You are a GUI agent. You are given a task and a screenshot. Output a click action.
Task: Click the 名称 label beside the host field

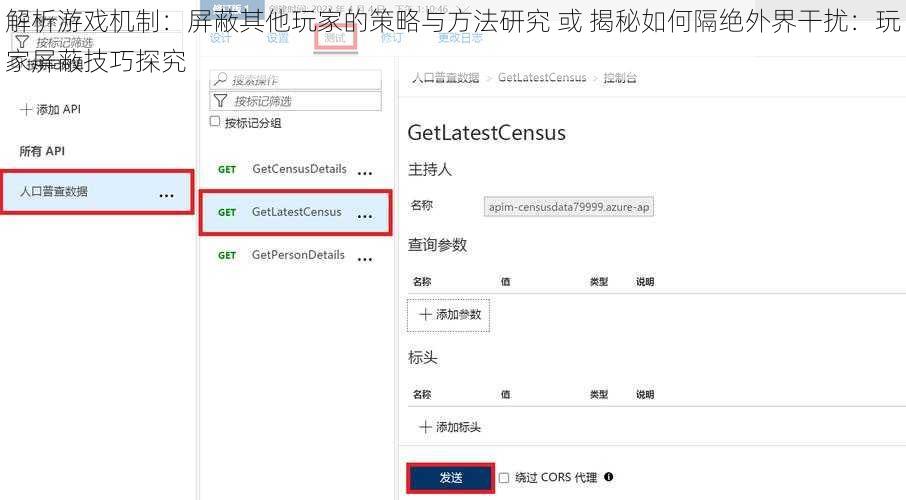(x=422, y=205)
